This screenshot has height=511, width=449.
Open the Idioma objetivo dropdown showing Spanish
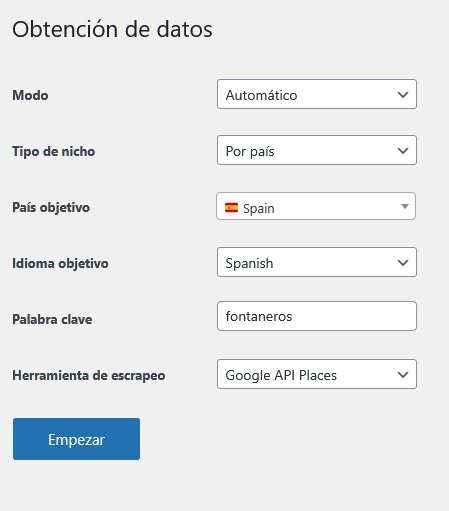tap(317, 262)
